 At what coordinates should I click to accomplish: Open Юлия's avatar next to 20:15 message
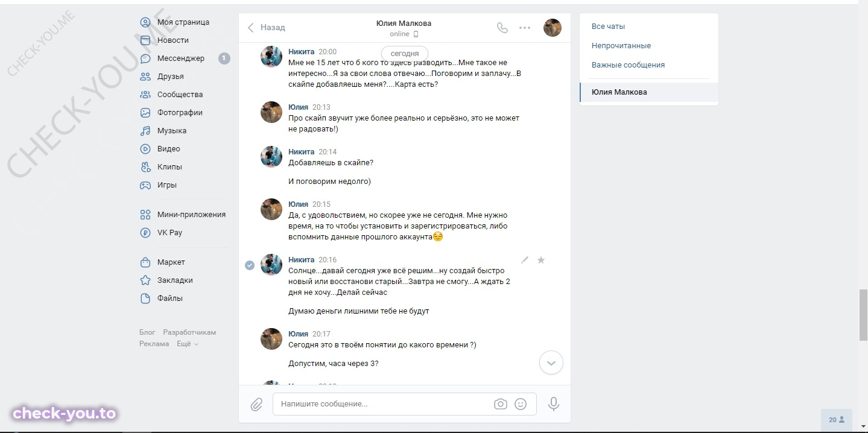pyautogui.click(x=271, y=209)
